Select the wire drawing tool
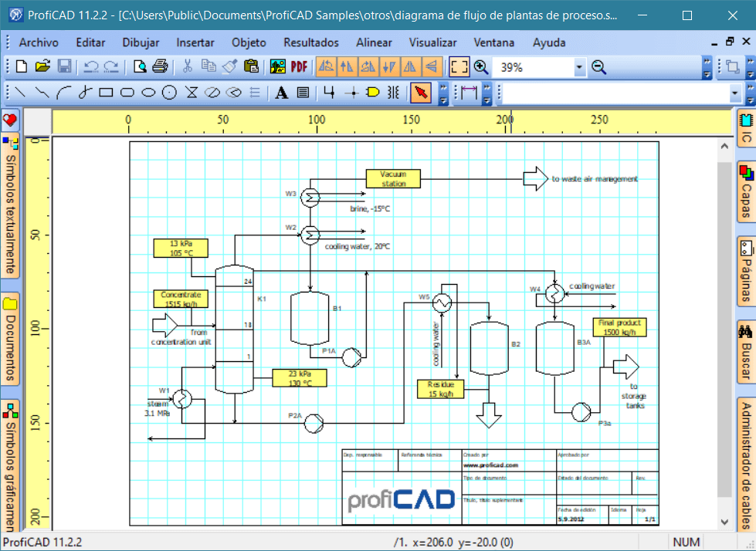The width and height of the screenshot is (756, 551). 329,92
